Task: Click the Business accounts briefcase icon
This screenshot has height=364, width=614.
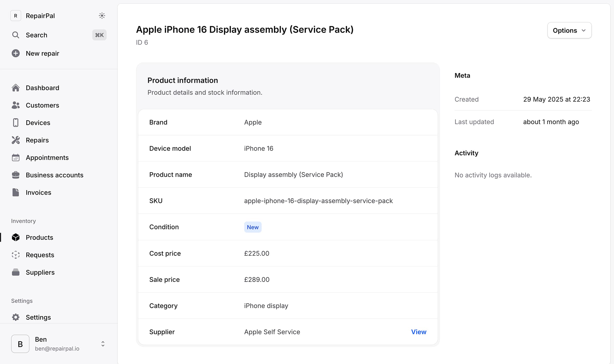Action: coord(16,175)
